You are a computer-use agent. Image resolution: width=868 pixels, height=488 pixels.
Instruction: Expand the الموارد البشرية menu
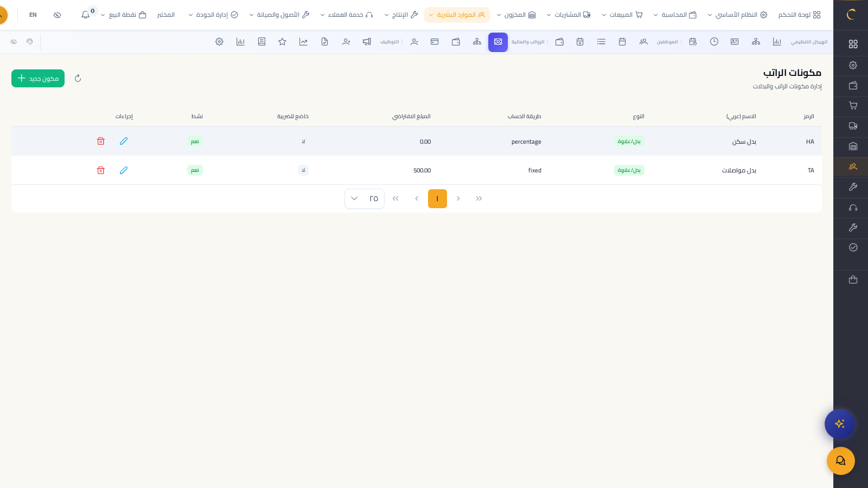click(x=456, y=15)
